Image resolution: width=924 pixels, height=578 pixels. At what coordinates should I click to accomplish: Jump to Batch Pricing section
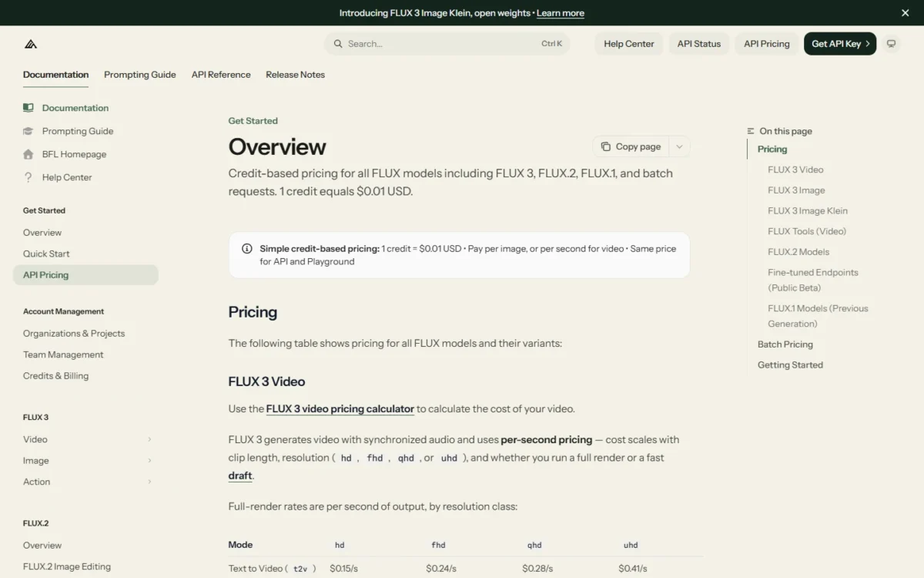point(785,344)
